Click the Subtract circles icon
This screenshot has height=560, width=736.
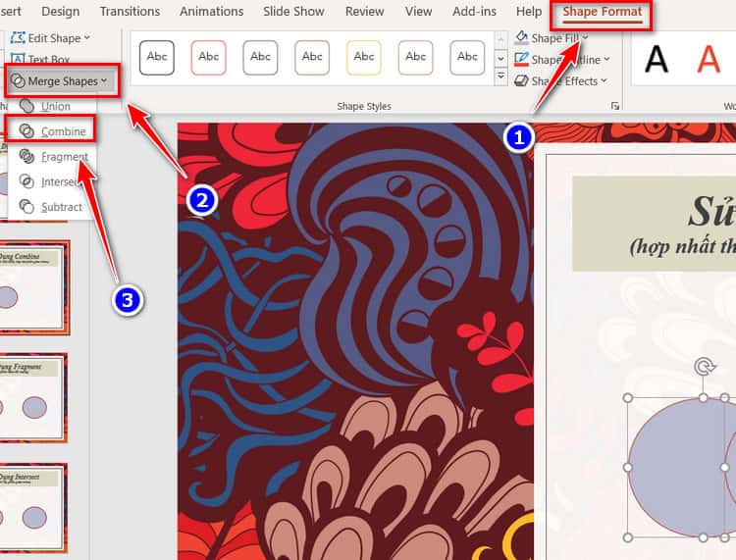click(26, 207)
